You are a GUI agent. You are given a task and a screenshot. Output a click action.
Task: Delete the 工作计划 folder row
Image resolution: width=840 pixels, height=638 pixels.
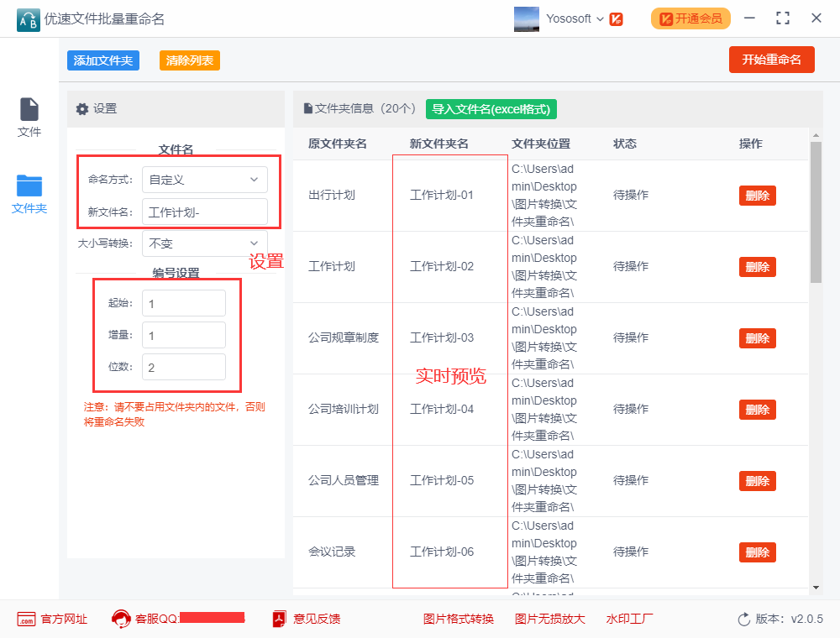tap(757, 267)
